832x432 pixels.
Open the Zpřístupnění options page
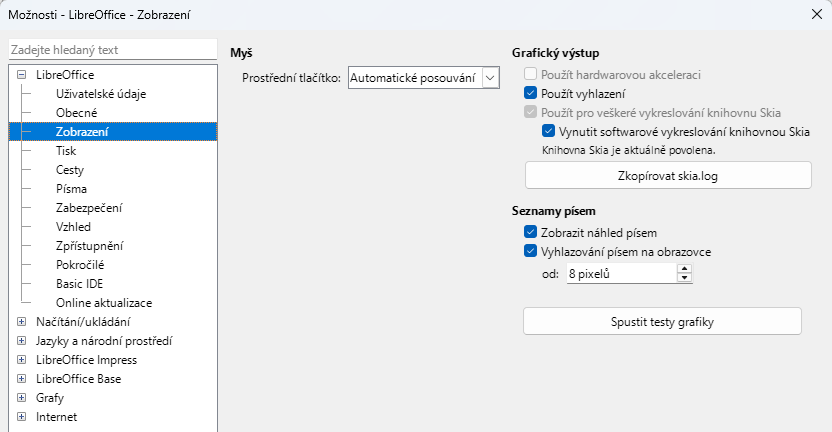point(89,246)
